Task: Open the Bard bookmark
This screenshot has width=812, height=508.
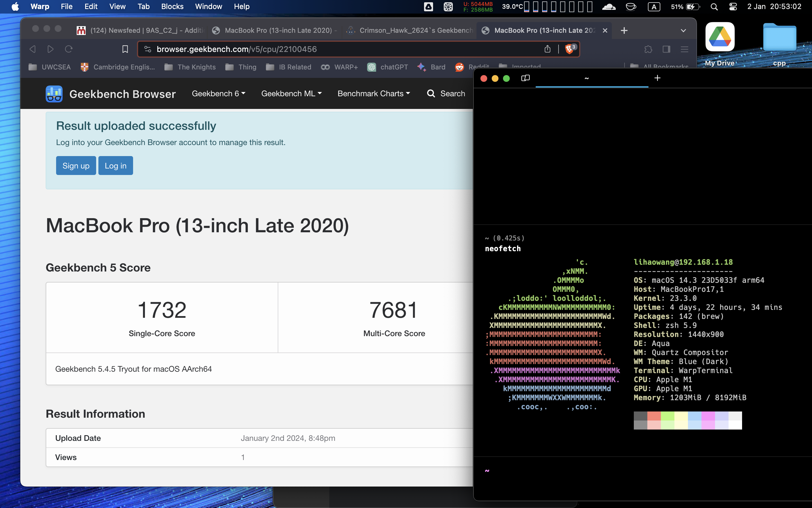Action: pos(431,67)
